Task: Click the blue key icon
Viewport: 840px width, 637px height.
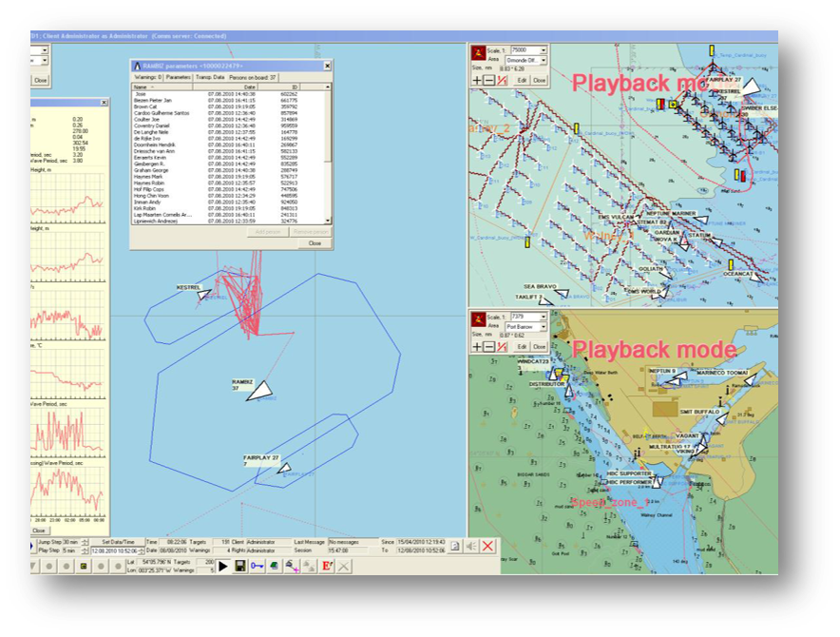Action: pyautogui.click(x=258, y=567)
